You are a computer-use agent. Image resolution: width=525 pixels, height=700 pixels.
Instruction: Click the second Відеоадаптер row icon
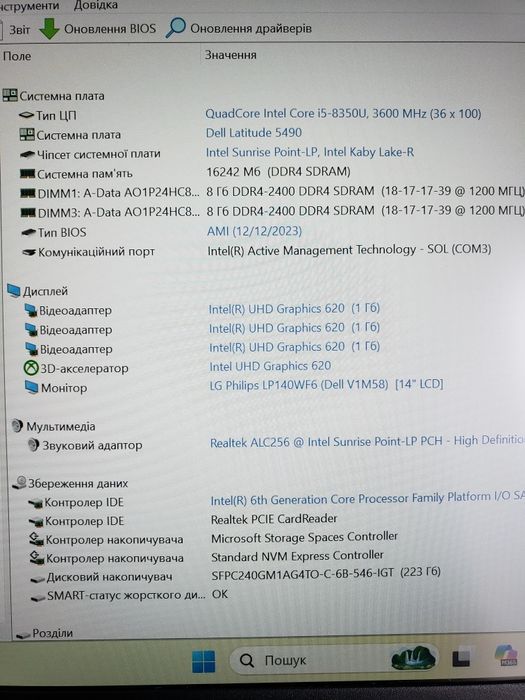31,329
